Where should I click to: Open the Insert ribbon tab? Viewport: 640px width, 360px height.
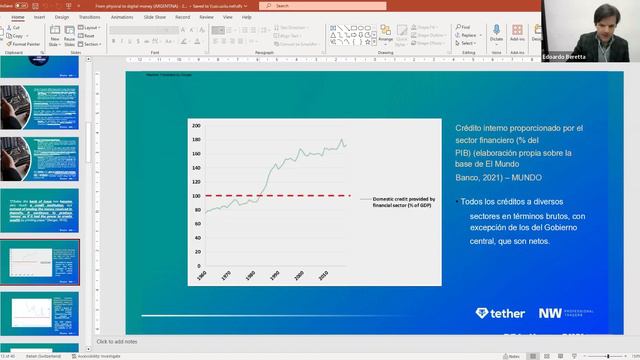40,17
